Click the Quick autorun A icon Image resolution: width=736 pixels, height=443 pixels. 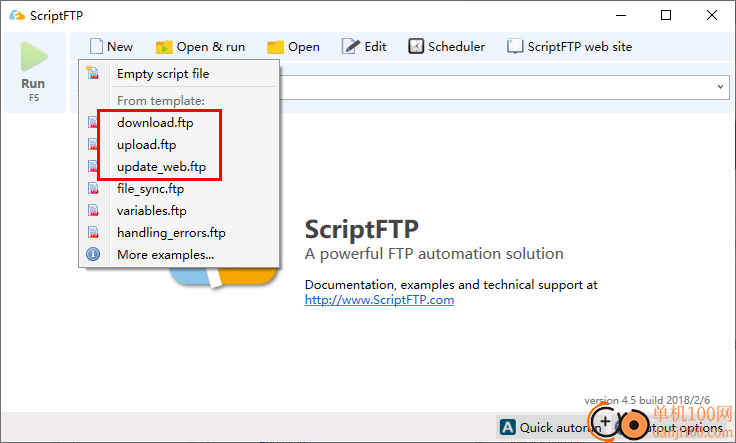(507, 428)
